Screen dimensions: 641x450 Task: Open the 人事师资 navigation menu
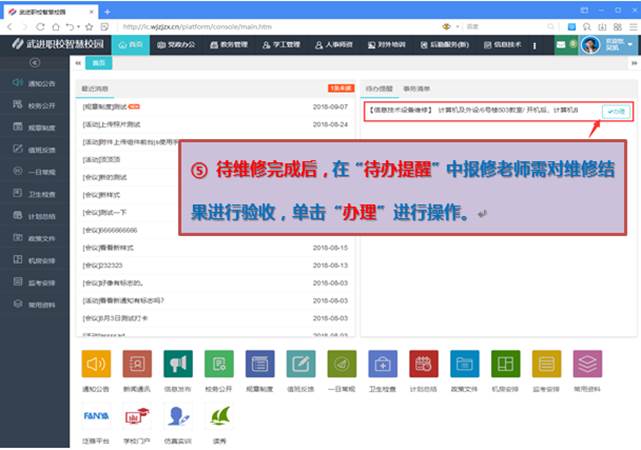(x=334, y=45)
